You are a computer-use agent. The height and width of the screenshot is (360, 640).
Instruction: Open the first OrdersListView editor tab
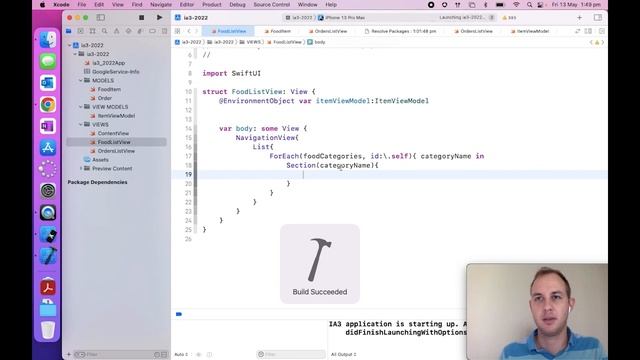(x=328, y=31)
